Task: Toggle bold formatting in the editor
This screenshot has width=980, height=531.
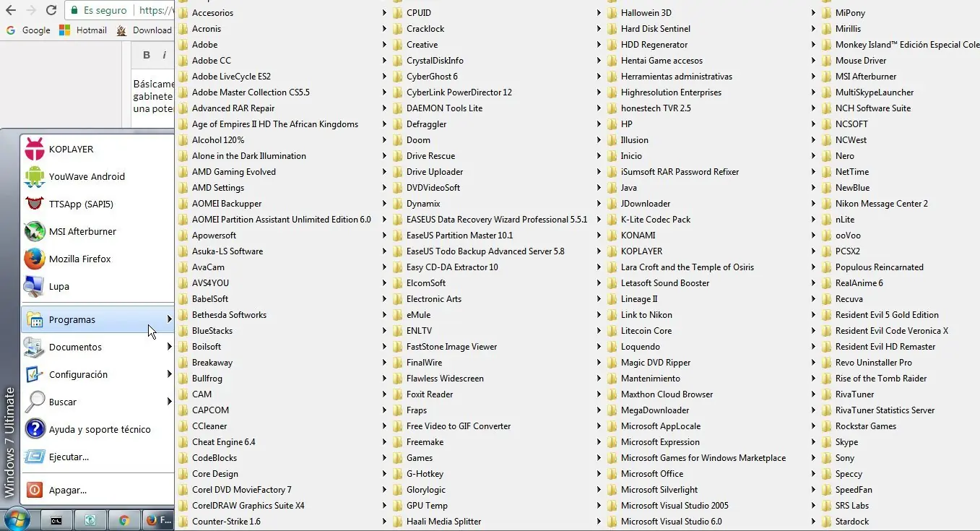Action: coord(147,55)
